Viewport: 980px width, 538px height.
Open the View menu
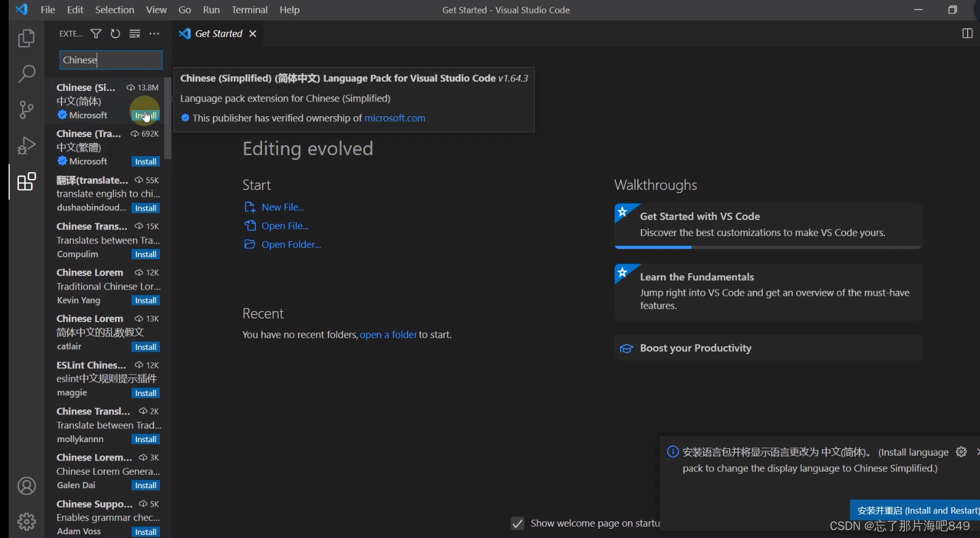156,10
